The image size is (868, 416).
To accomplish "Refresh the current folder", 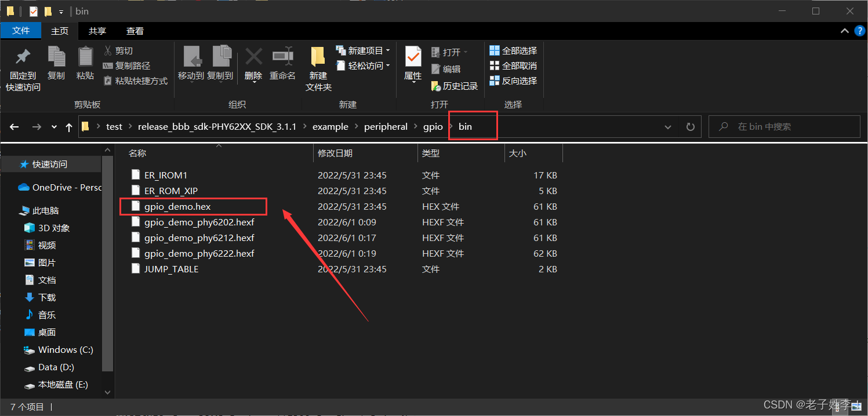I will tap(690, 126).
